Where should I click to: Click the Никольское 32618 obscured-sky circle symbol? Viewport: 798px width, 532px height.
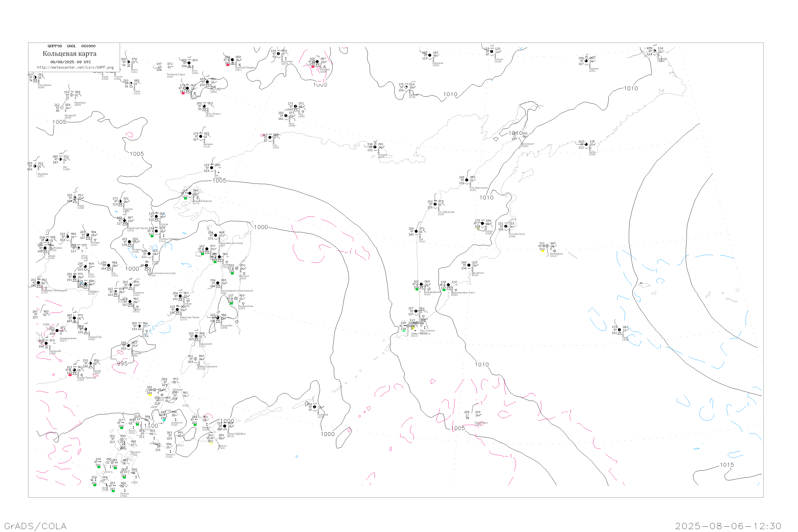tap(547, 246)
